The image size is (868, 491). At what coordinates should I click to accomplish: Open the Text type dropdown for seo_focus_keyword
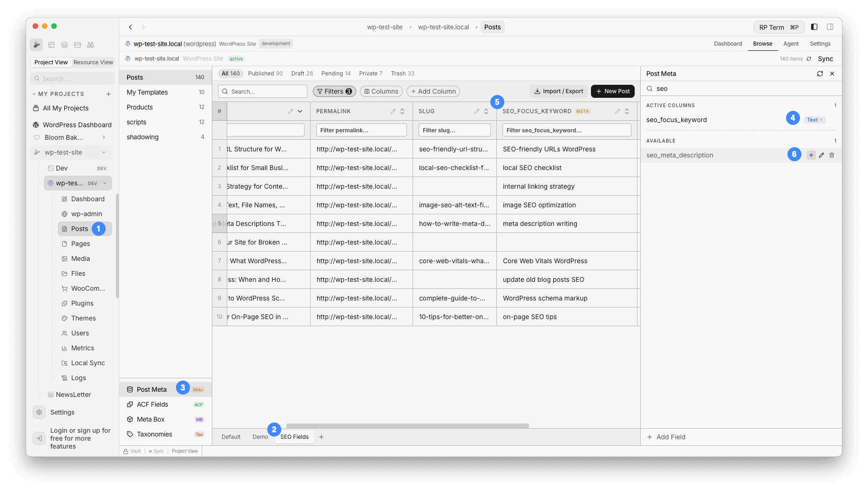click(815, 120)
